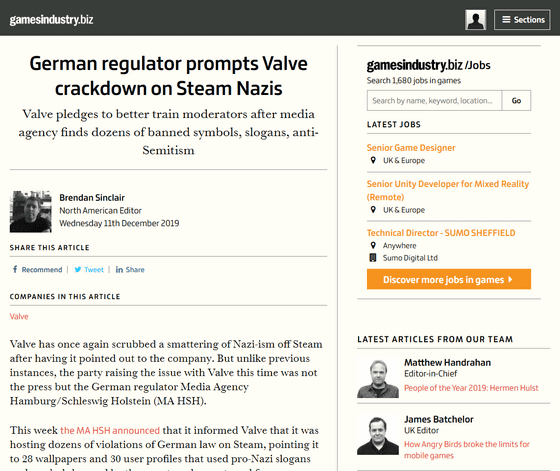Viewport: 560px width, 471px height.
Task: Follow the MA HSH announced link
Action: (x=110, y=430)
